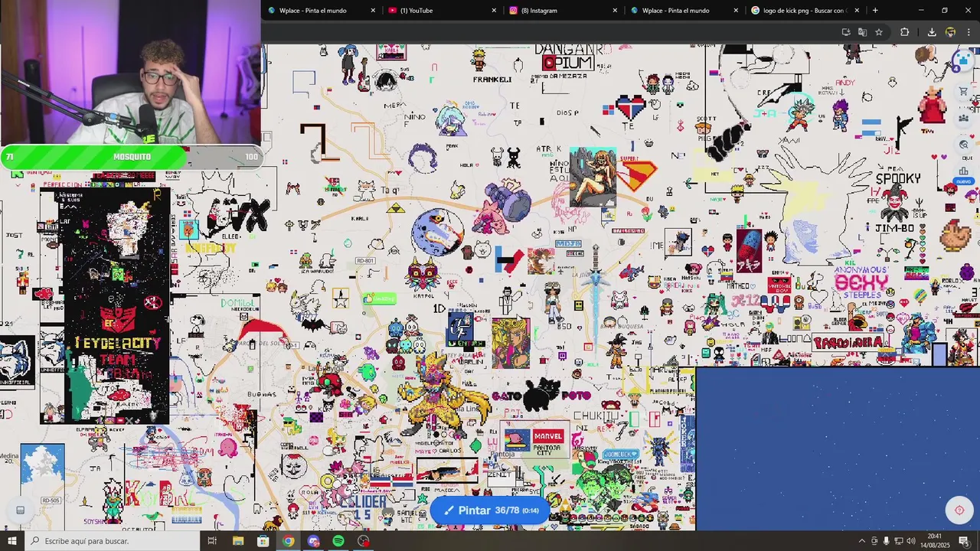Open Microsoft Store from taskbar
This screenshot has height=551, width=980.
click(x=263, y=541)
